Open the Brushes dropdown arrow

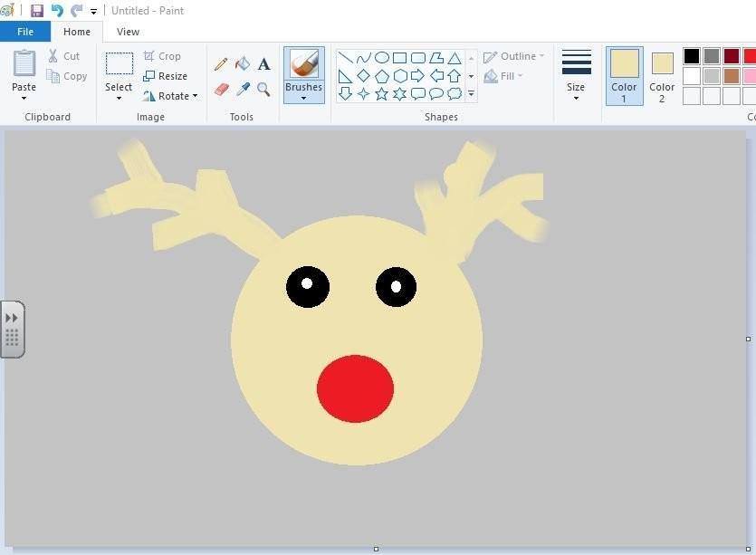pyautogui.click(x=303, y=98)
